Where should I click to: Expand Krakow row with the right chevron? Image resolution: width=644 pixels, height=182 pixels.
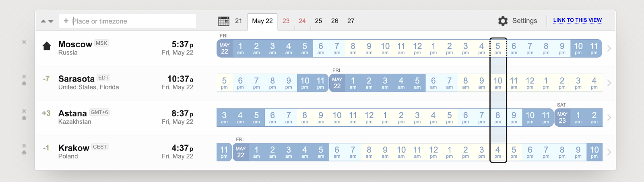point(609,152)
